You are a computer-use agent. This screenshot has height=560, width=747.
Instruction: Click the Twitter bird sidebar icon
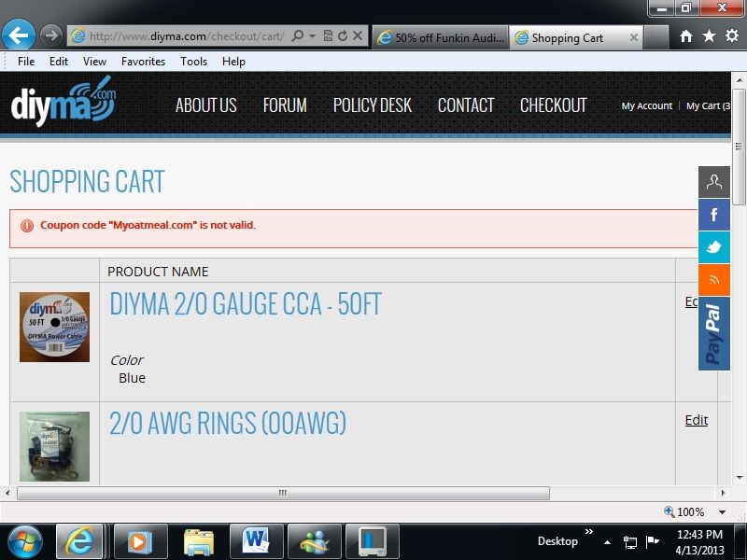[x=714, y=247]
